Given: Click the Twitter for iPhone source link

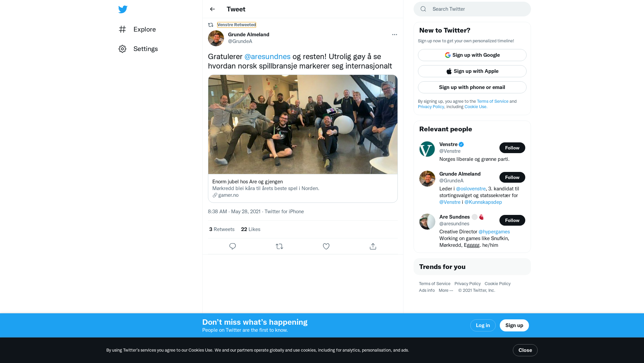Looking at the screenshot, I should [x=284, y=212].
